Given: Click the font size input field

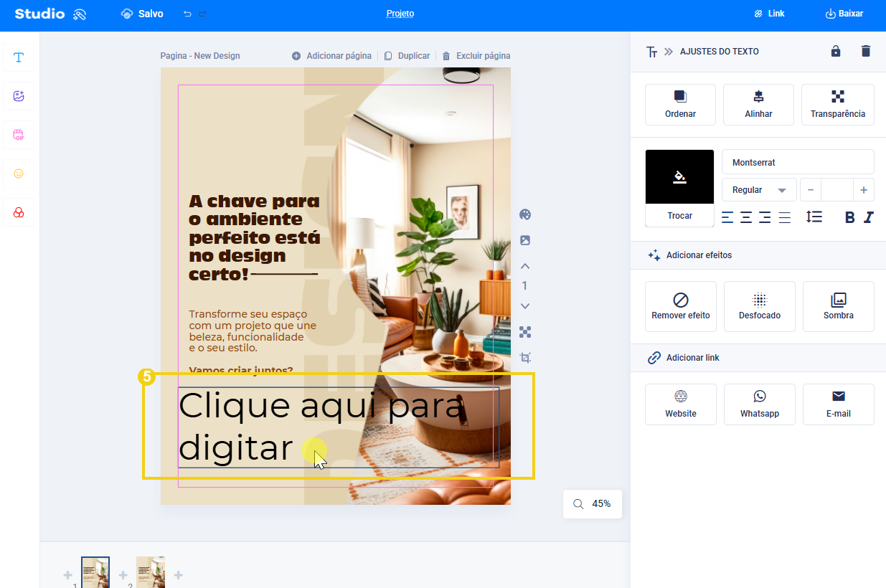Looking at the screenshot, I should coord(837,190).
